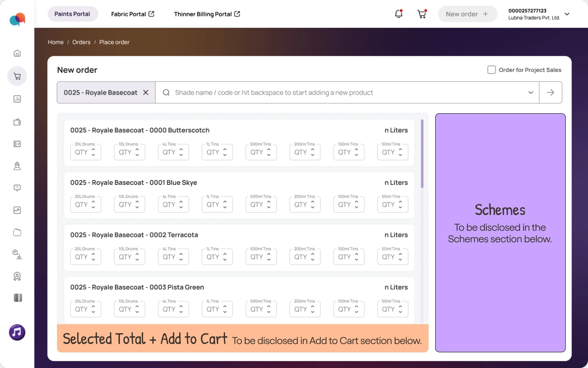The image size is (588, 368).
Task: Click the arrow submit button beside search
Action: [x=550, y=93]
